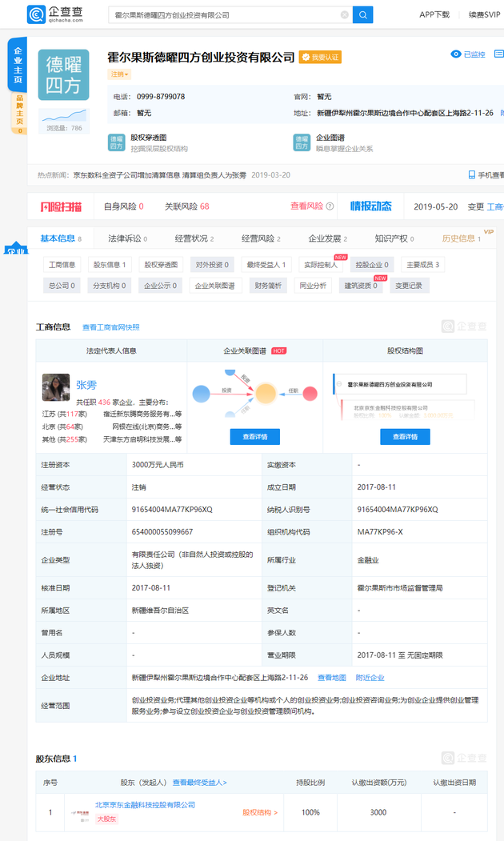Click the 德曜四方 company logo
This screenshot has height=841, width=504.
point(63,75)
